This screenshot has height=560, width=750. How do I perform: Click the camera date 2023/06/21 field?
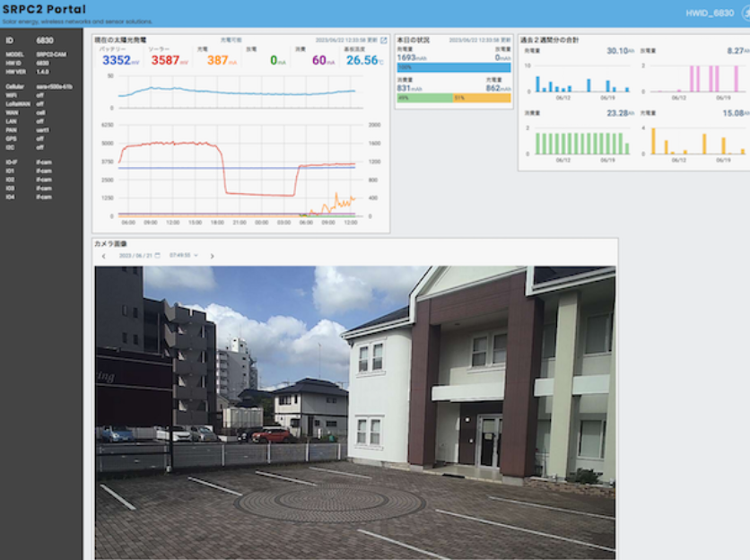tap(135, 256)
